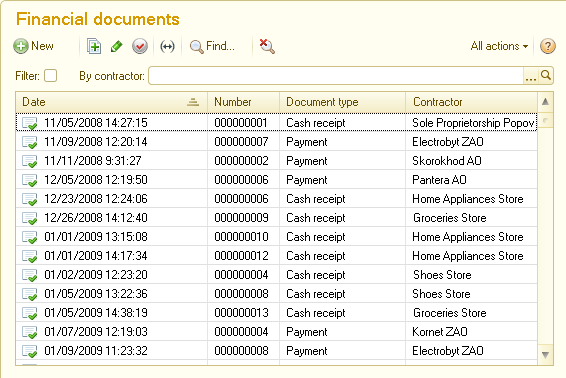Image resolution: width=566 pixels, height=378 pixels.
Task: Click the posted icon for 01/01/2009 13:15:08 row
Action: (29, 237)
